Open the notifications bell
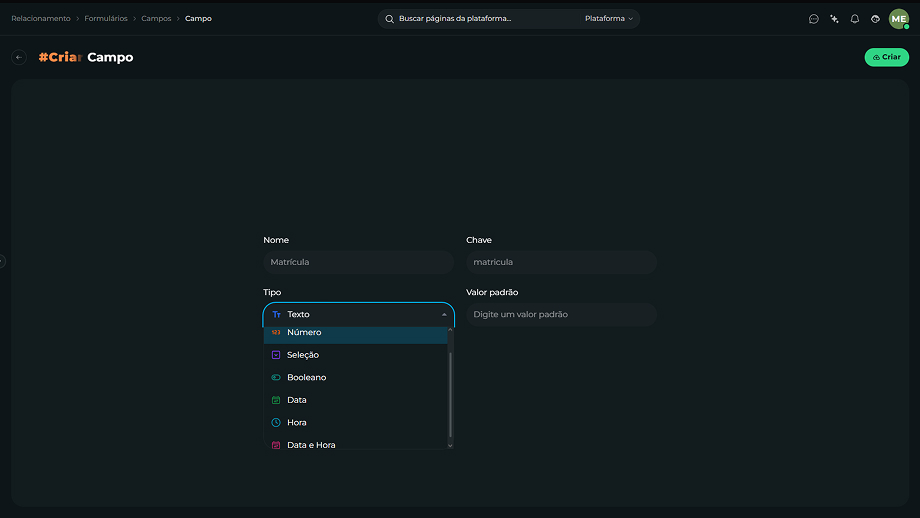This screenshot has height=518, width=920. 854,19
